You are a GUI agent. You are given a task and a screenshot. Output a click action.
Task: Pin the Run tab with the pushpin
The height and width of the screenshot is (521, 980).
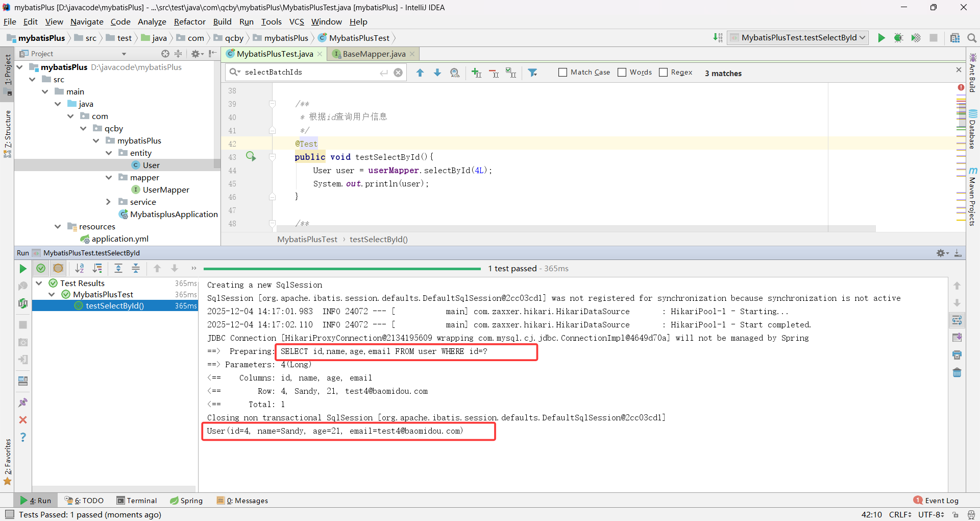[x=22, y=402]
